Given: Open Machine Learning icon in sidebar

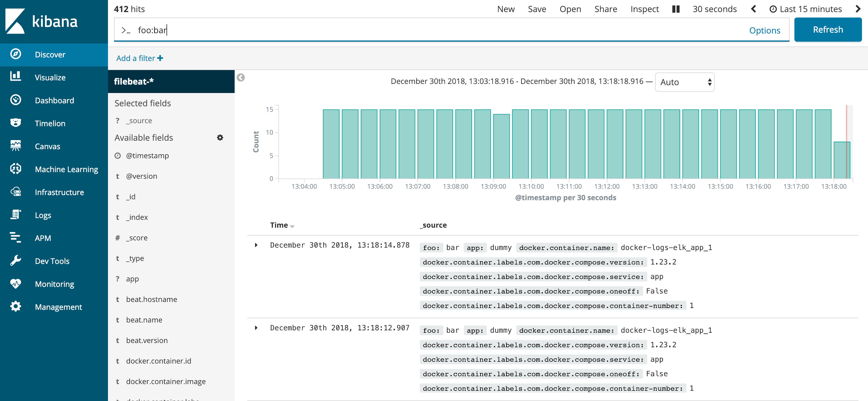Looking at the screenshot, I should [x=15, y=168].
